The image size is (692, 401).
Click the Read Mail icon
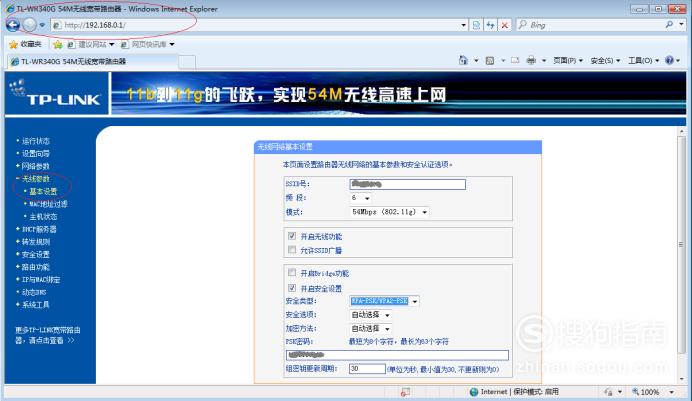click(515, 60)
